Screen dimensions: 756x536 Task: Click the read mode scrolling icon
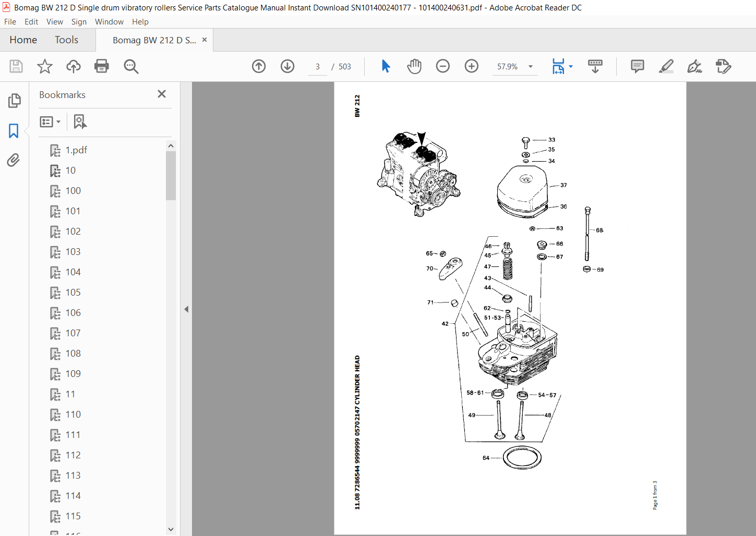[x=595, y=66]
